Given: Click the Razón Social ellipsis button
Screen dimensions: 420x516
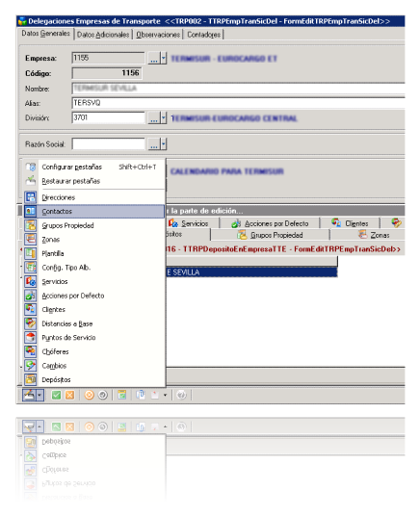Looking at the screenshot, I should coord(154,143).
